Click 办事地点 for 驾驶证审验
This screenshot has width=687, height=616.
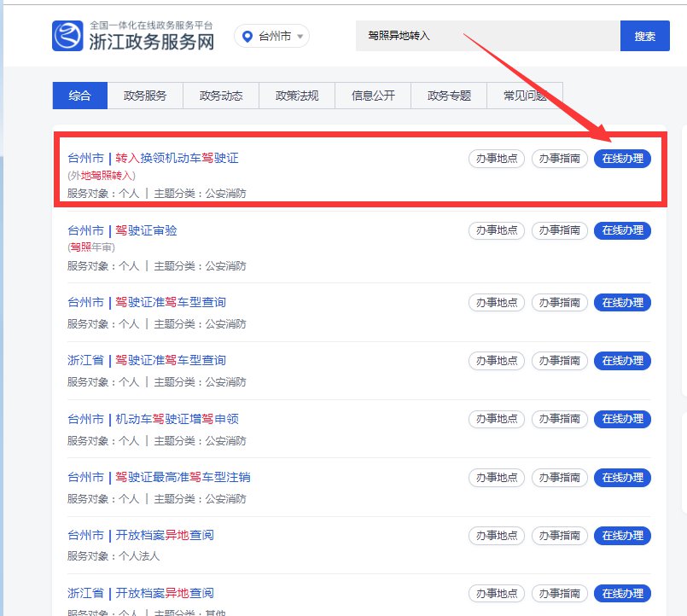496,230
